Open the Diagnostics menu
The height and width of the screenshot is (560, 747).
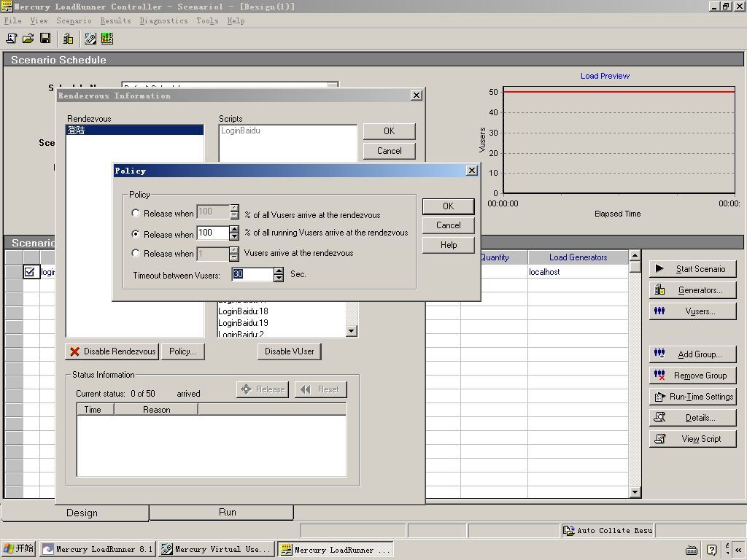point(164,21)
